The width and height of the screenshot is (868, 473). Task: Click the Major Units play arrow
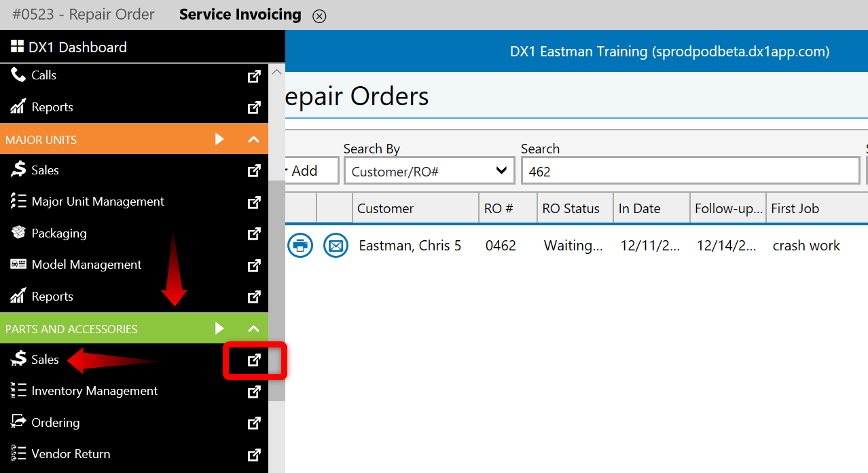click(219, 139)
